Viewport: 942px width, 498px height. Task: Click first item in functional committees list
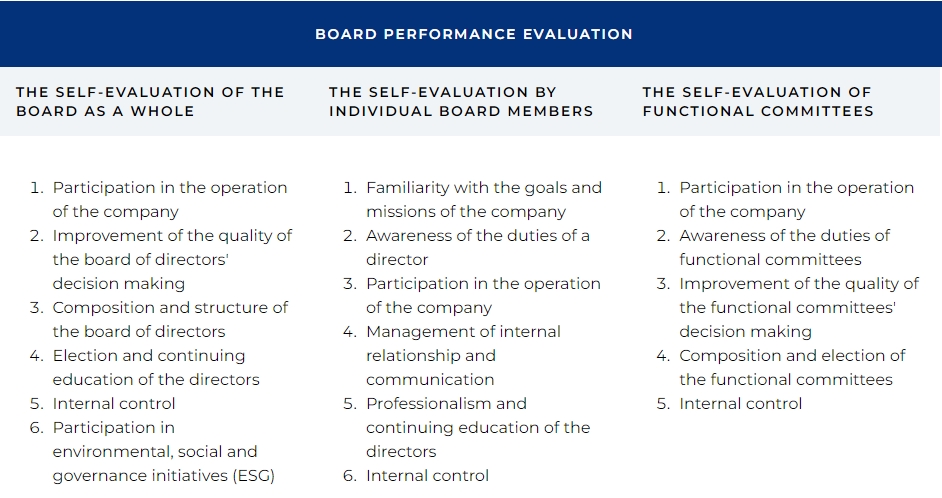click(x=797, y=199)
